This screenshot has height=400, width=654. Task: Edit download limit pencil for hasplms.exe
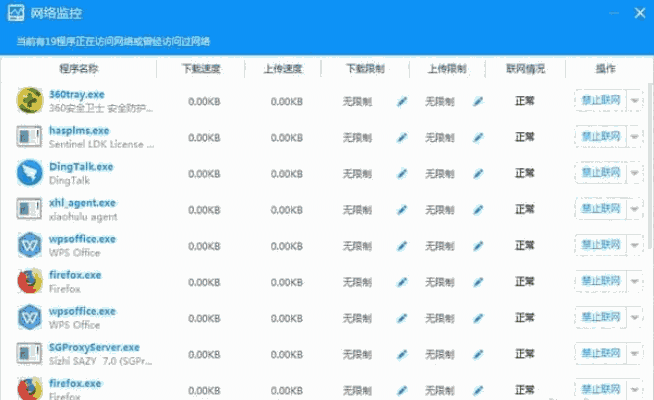click(402, 137)
